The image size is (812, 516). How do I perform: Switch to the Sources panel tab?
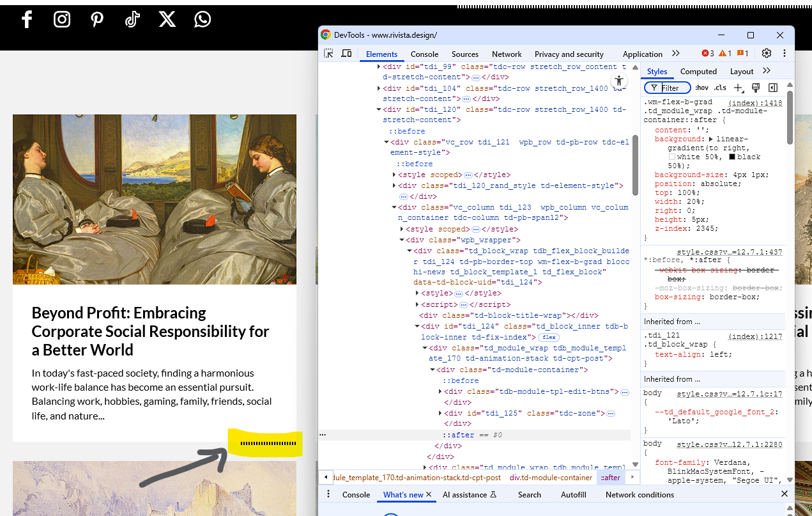click(465, 54)
